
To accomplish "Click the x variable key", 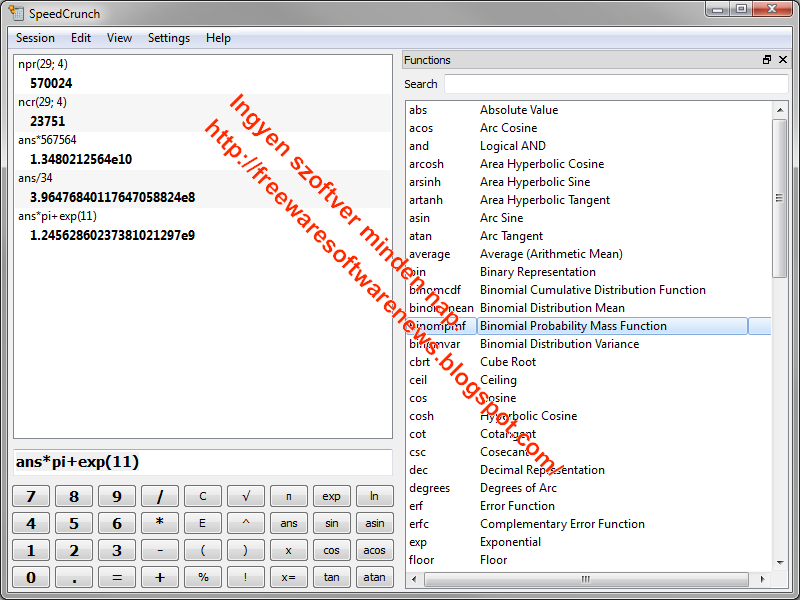I will pyautogui.click(x=289, y=550).
